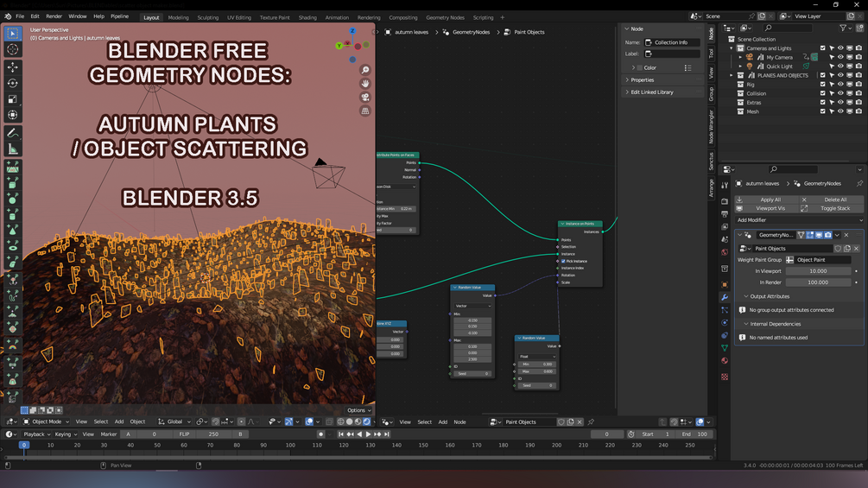
Task: Select the Measure tool
Action: coord(12,149)
